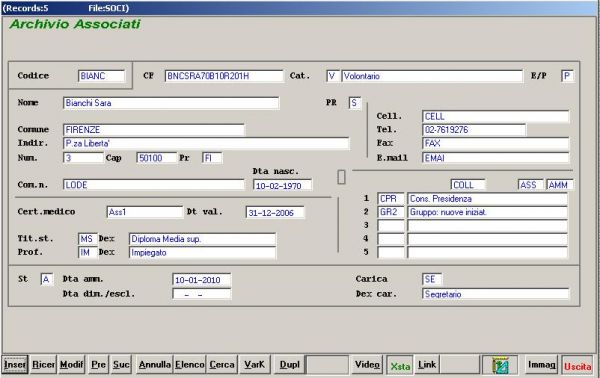The height and width of the screenshot is (378, 600).
Task: Click the Cat. code field with V
Action: pos(333,76)
